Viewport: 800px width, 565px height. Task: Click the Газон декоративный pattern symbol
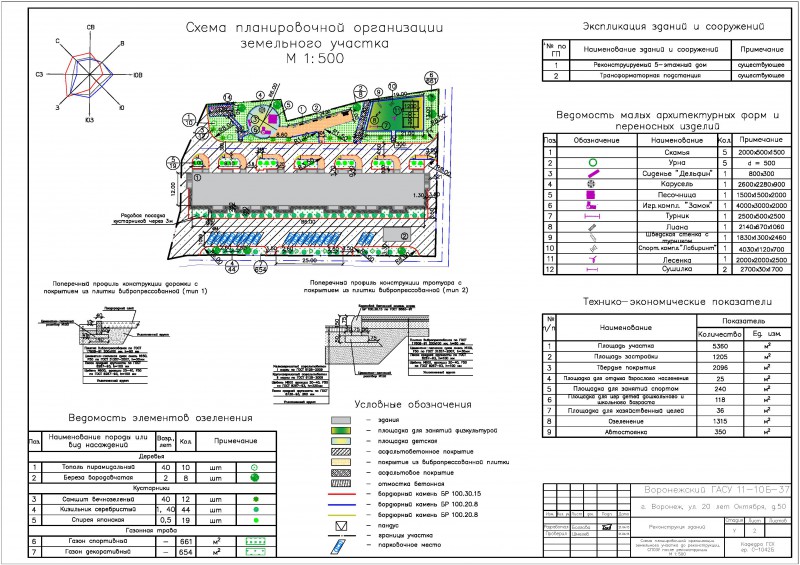(x=256, y=552)
